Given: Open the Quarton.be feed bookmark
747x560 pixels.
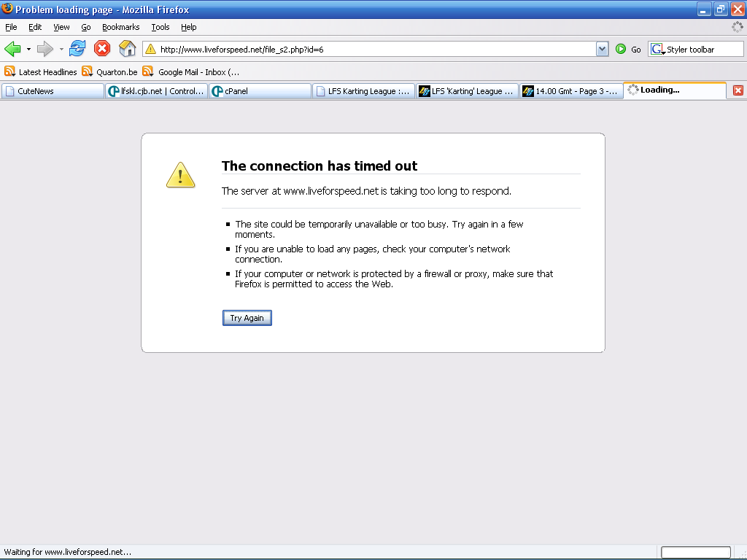Looking at the screenshot, I should [x=109, y=72].
